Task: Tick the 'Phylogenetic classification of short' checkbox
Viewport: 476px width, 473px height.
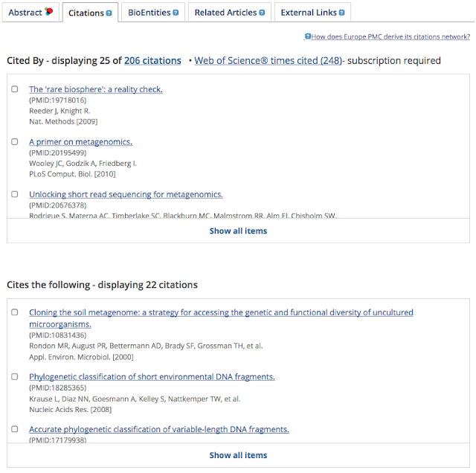Action: tap(15, 376)
